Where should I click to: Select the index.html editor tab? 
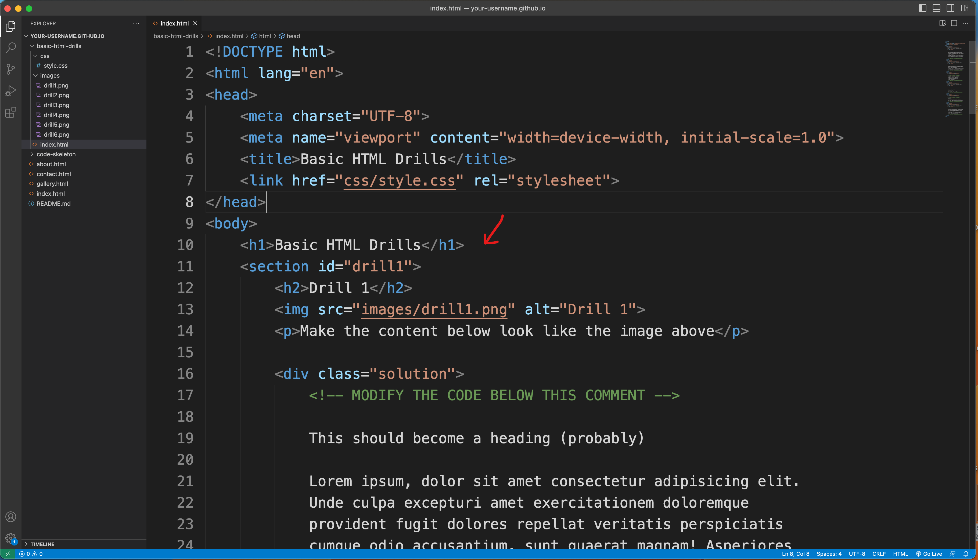(174, 23)
